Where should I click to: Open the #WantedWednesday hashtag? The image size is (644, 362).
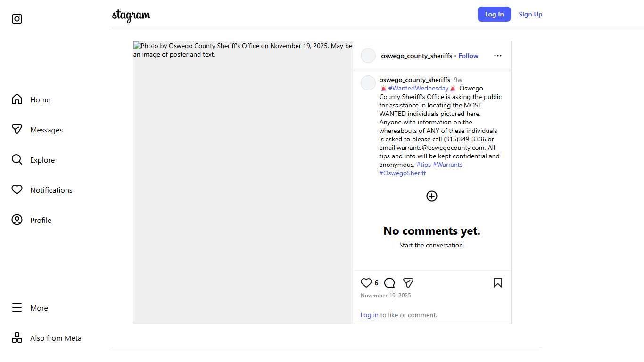click(418, 88)
